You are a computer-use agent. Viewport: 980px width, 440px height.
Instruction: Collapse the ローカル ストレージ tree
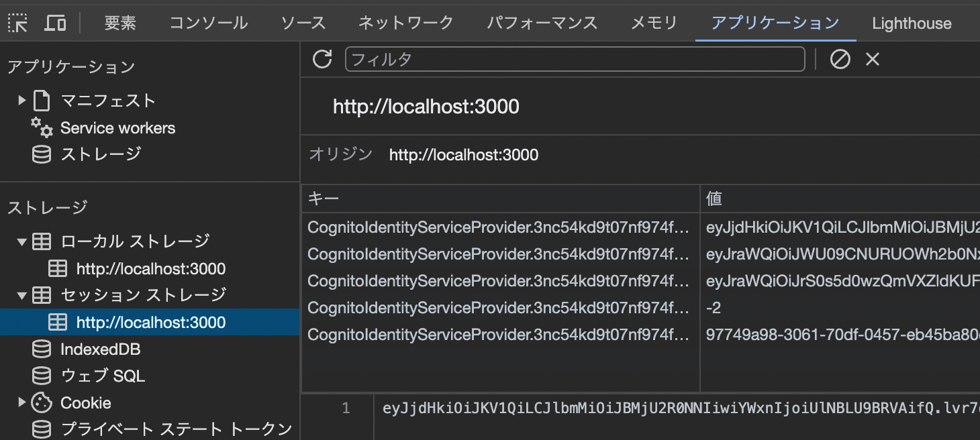coord(21,241)
